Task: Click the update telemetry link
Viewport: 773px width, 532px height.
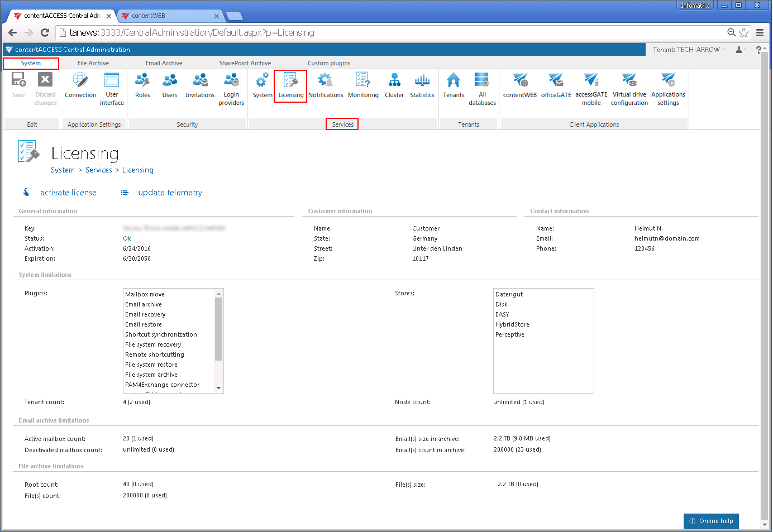Action: coord(170,193)
